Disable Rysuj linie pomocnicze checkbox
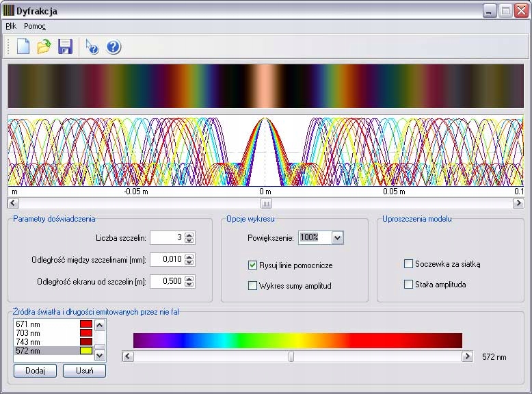 pos(253,265)
